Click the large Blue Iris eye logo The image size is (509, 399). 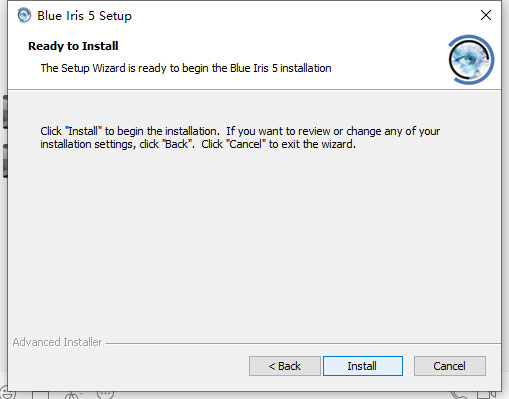(471, 60)
